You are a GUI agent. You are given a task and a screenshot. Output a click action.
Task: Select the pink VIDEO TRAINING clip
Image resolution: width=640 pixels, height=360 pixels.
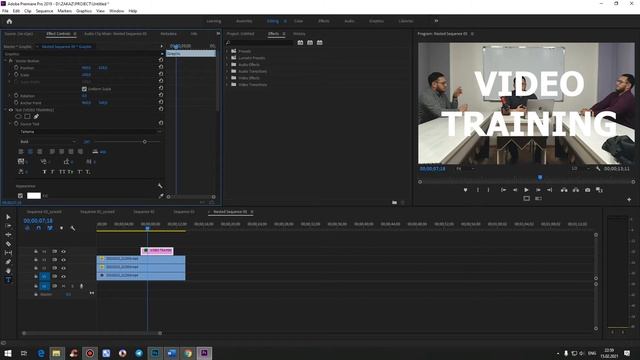pyautogui.click(x=157, y=251)
